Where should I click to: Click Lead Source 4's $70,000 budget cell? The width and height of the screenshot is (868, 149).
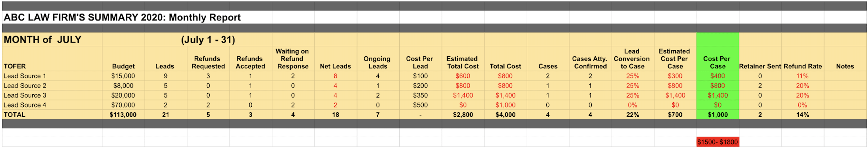123,105
